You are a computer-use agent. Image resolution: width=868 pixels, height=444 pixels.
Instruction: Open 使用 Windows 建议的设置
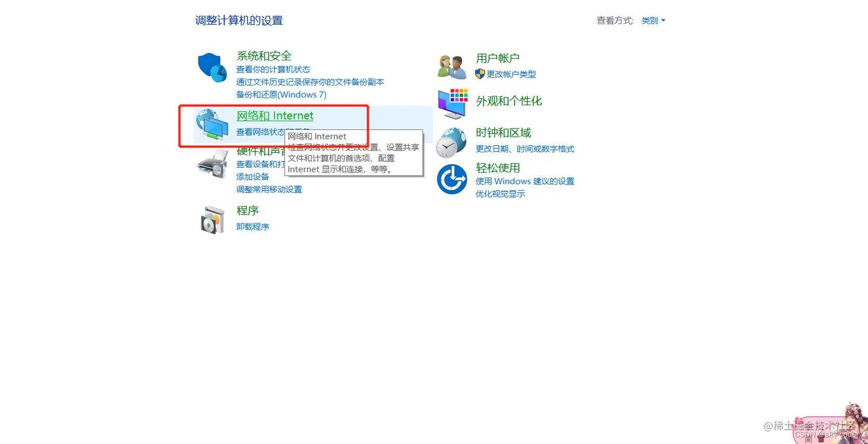click(525, 181)
